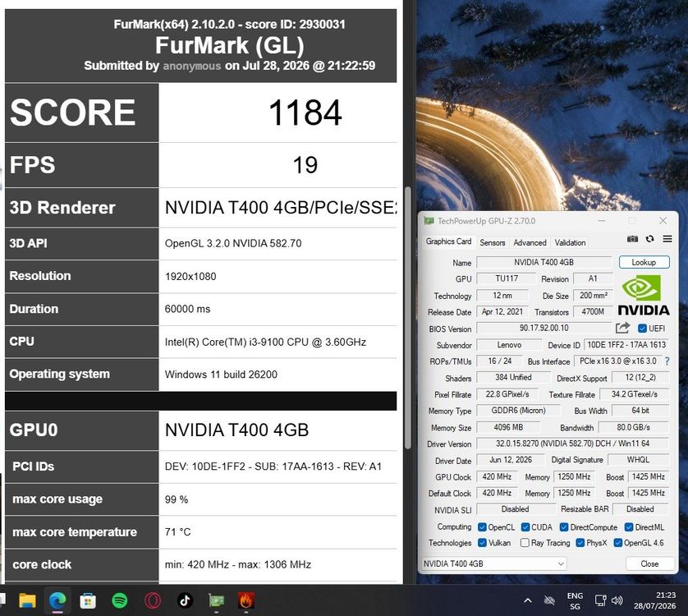
Task: Click the GPU Name field
Action: (x=544, y=262)
